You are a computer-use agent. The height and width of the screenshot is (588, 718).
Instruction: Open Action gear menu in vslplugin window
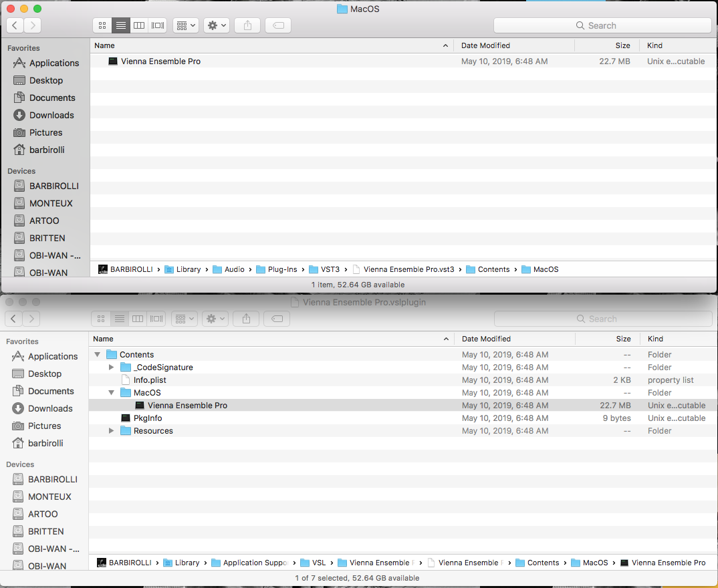(215, 319)
